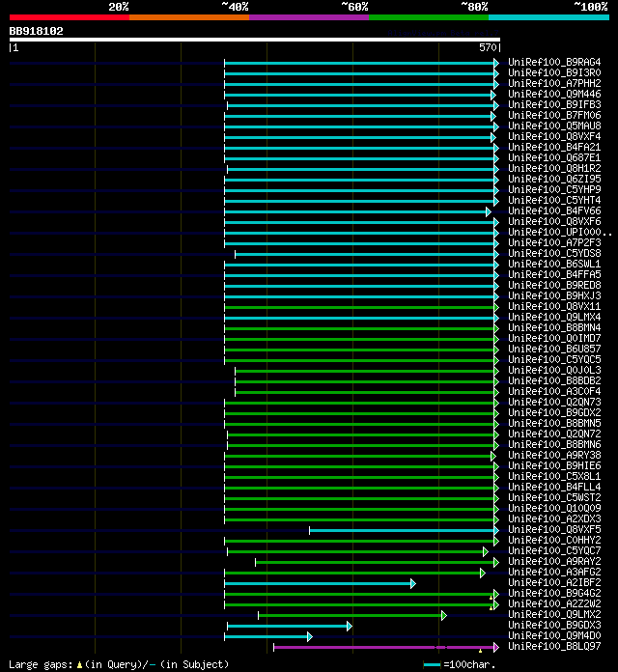Click the white BB918102 query length bar
Screen dimensions: 618x672
pyautogui.click(x=255, y=40)
